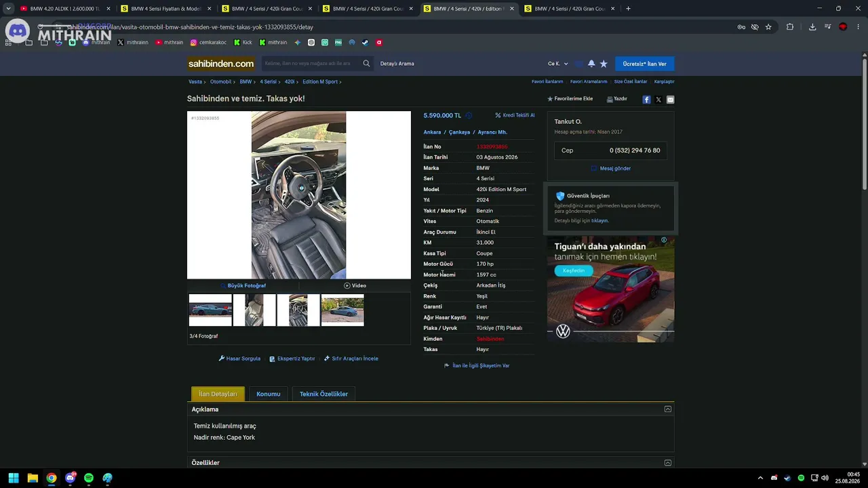The width and height of the screenshot is (868, 488).
Task: Open the X mithrainn bookmark
Action: pyautogui.click(x=132, y=42)
